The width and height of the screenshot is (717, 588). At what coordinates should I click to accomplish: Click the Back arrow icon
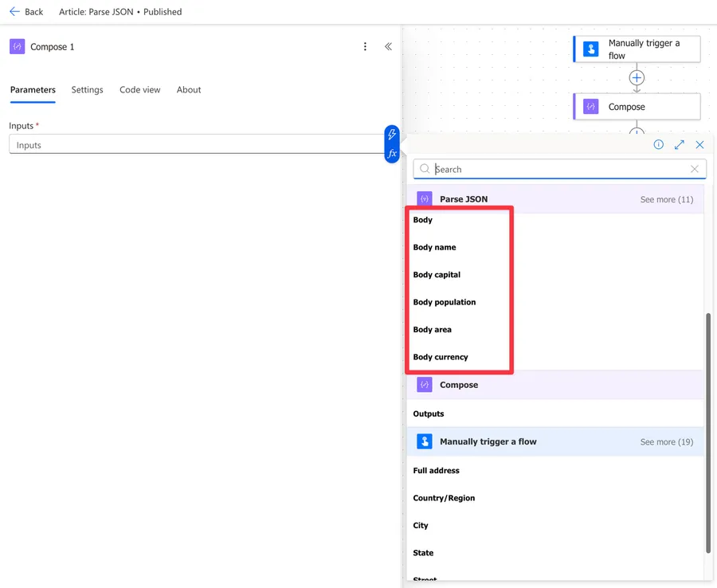[x=14, y=12]
